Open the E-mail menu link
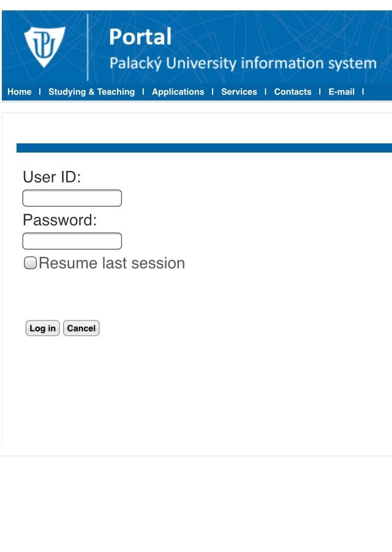 341,92
